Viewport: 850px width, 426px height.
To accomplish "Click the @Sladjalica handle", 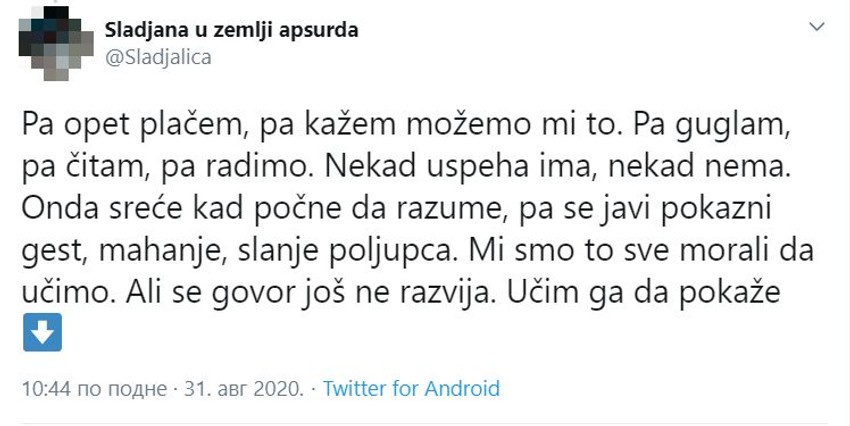I will tap(158, 57).
